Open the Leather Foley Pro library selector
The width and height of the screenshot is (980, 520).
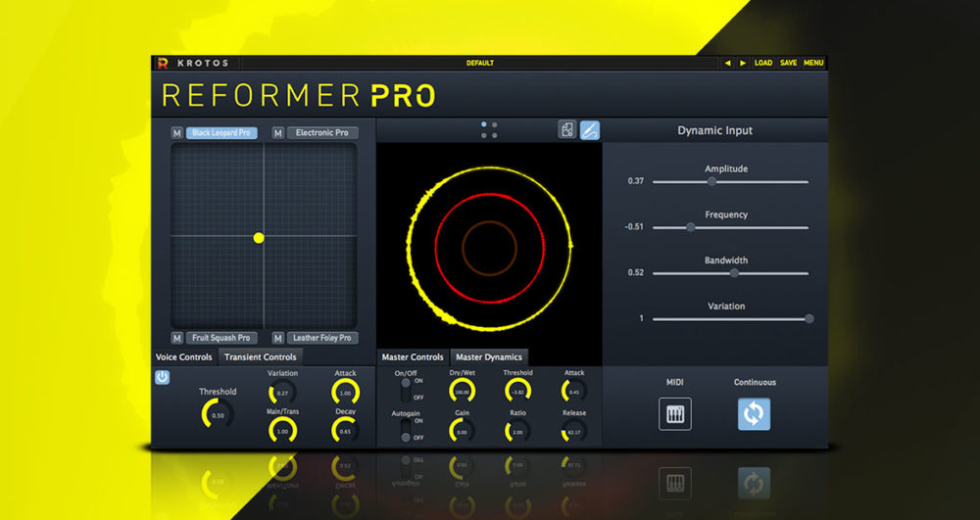click(322, 338)
